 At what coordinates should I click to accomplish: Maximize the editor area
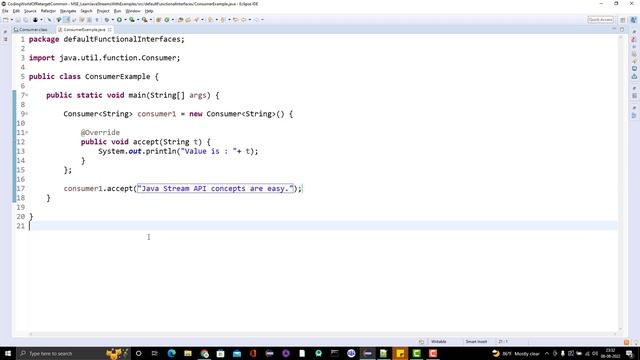622,29
